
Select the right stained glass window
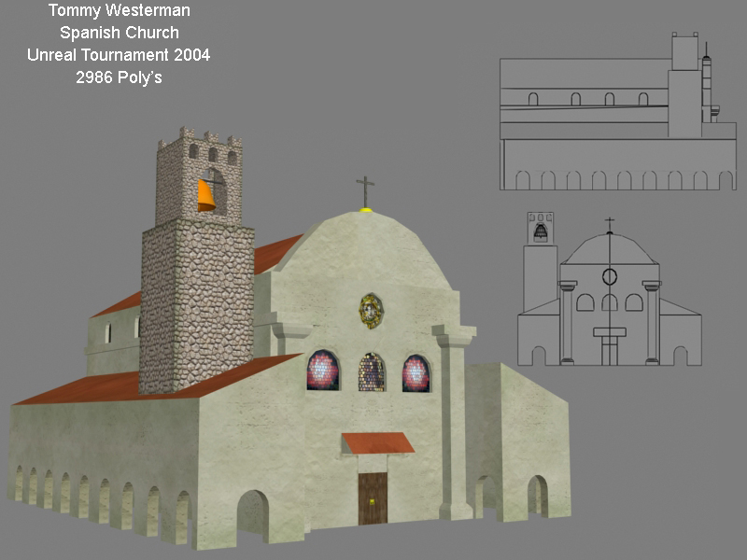point(416,373)
